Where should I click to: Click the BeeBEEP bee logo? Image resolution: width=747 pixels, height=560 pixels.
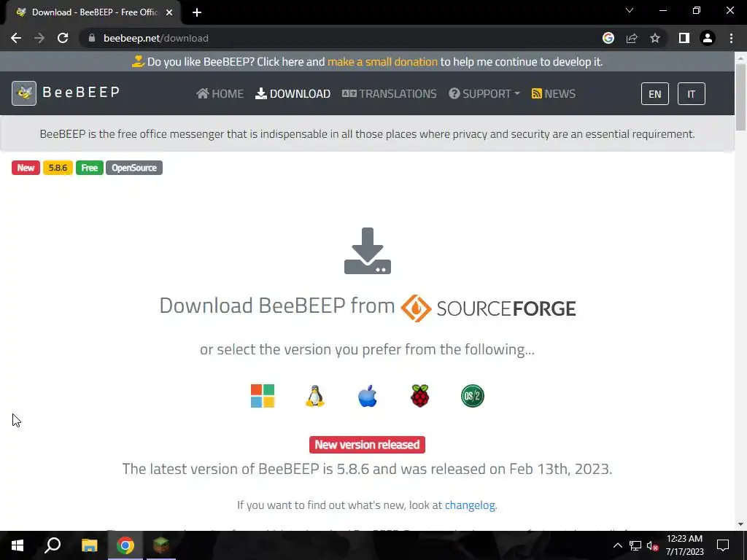(x=24, y=93)
